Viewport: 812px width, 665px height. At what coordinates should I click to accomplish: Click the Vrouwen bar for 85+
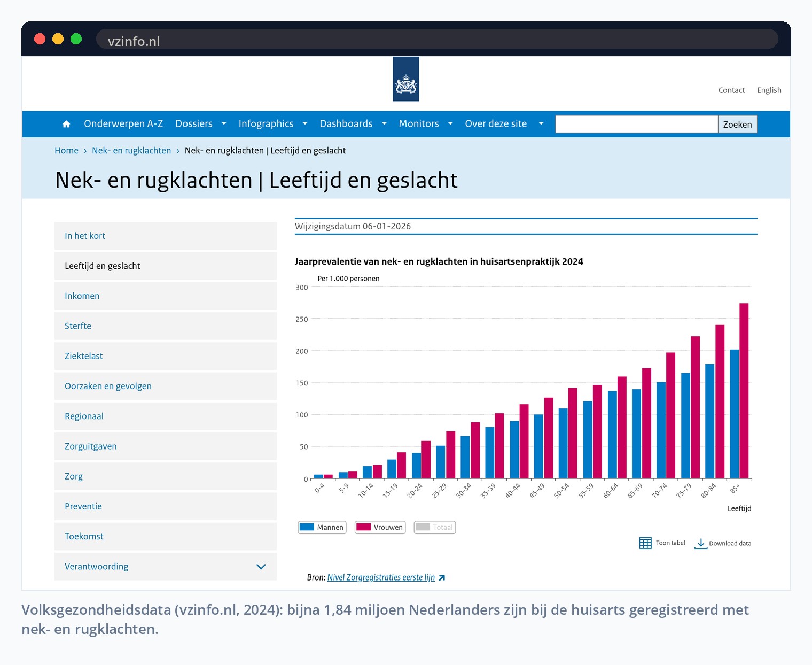click(744, 391)
